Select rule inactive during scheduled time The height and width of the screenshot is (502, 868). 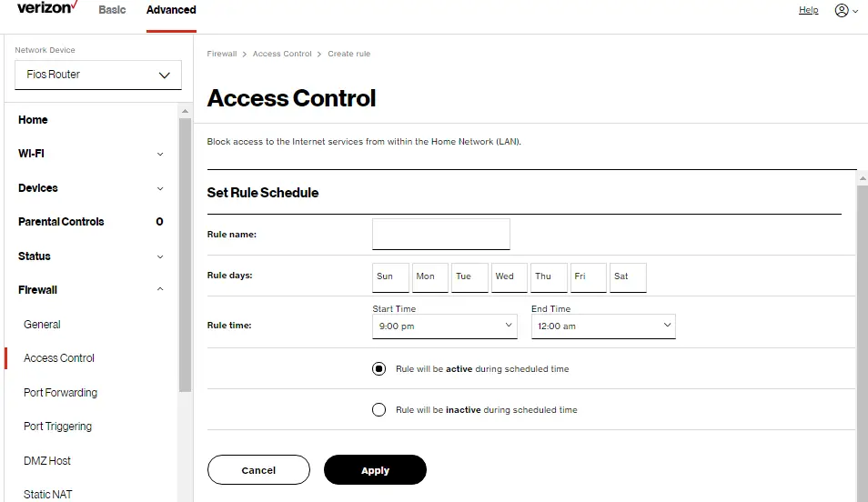(379, 409)
